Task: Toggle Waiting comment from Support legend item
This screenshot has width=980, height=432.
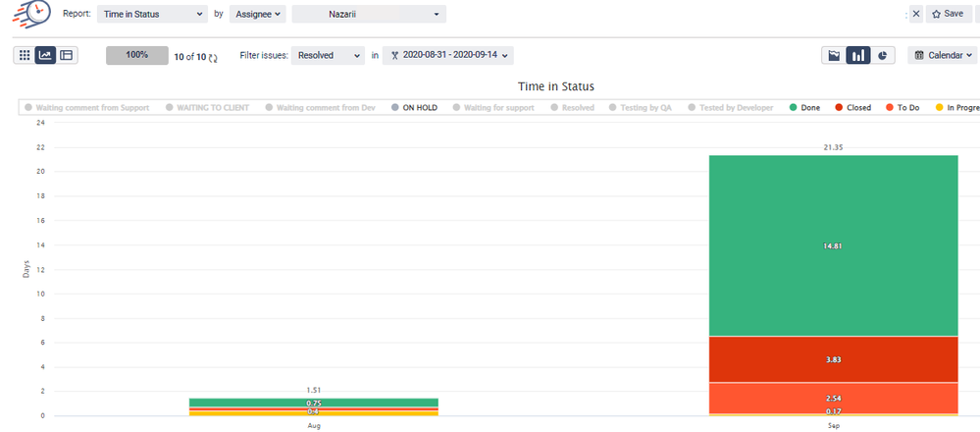Action: pyautogui.click(x=87, y=108)
